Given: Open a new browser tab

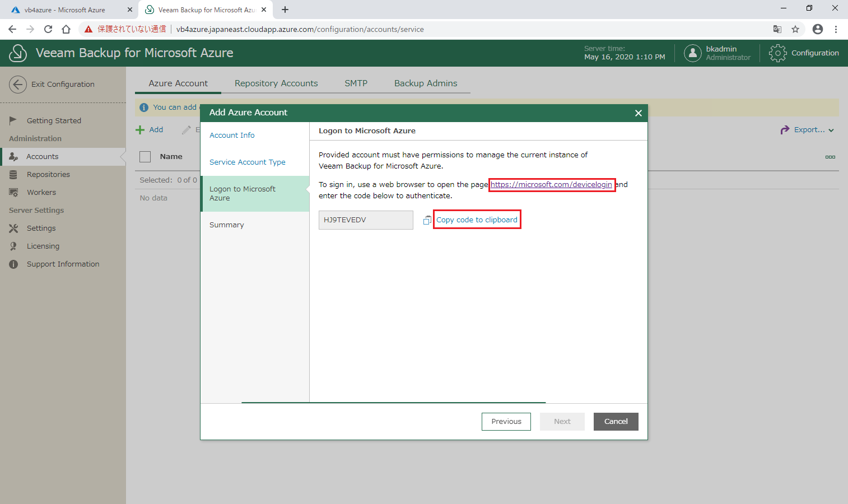Looking at the screenshot, I should click(x=285, y=10).
